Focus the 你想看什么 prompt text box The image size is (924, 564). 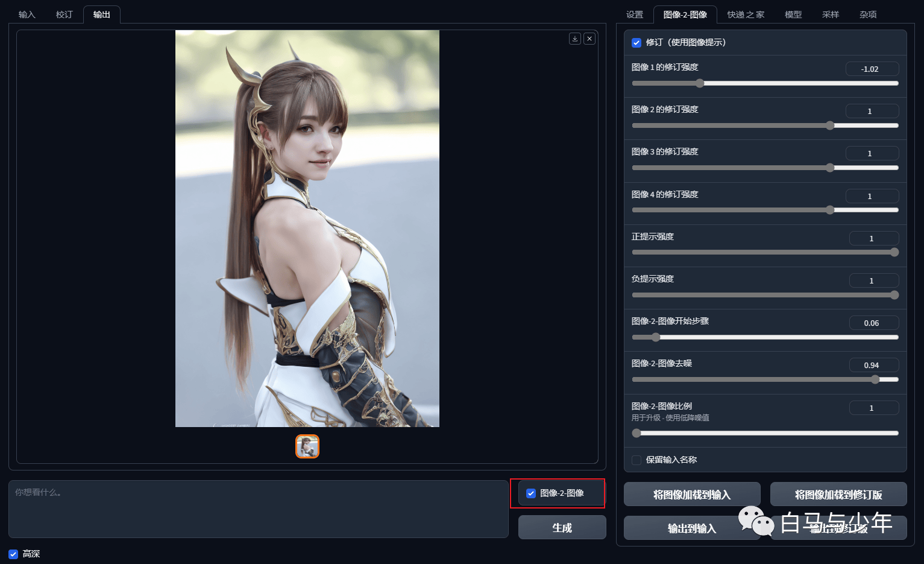click(259, 509)
